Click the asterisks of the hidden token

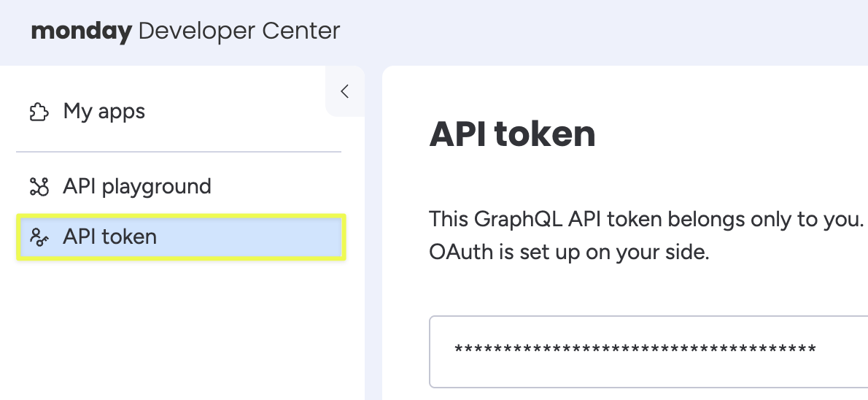[635, 350]
